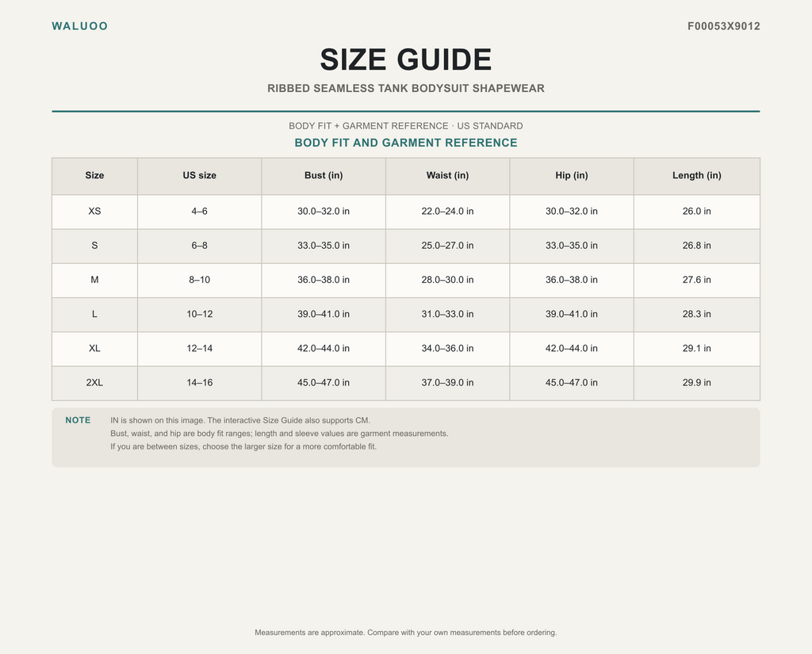Click the M length 27.6 in

696,280
